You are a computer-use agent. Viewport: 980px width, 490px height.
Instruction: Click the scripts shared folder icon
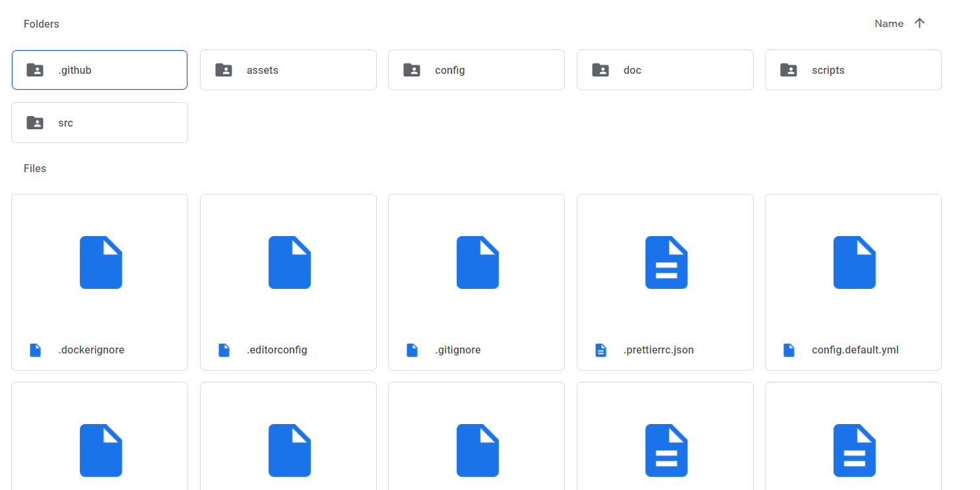[x=789, y=70]
